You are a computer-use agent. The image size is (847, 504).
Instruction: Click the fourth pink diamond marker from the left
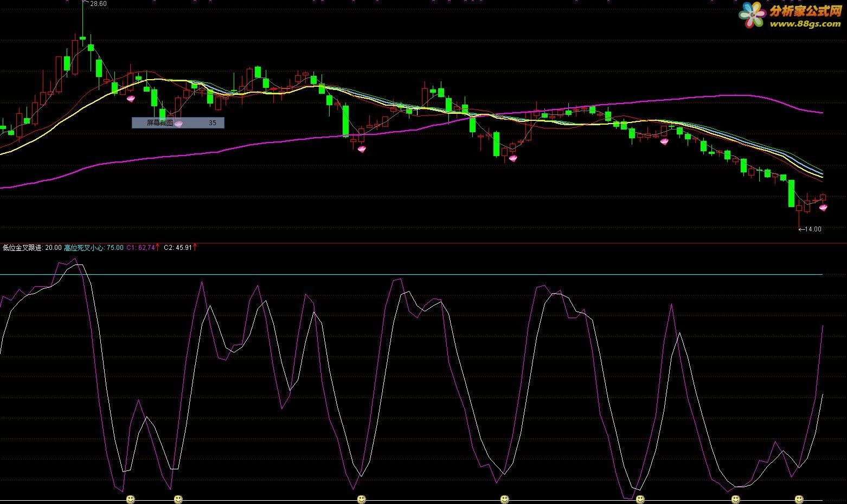point(513,158)
